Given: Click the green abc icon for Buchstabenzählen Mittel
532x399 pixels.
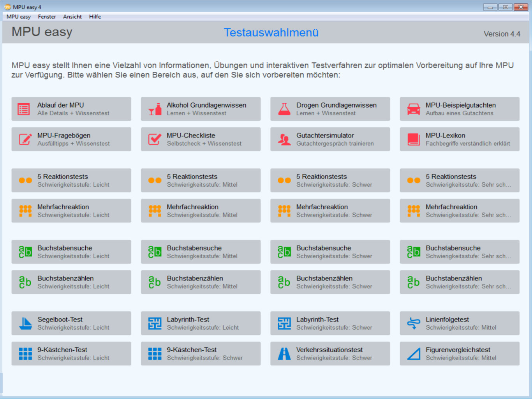Looking at the screenshot, I should tap(155, 282).
